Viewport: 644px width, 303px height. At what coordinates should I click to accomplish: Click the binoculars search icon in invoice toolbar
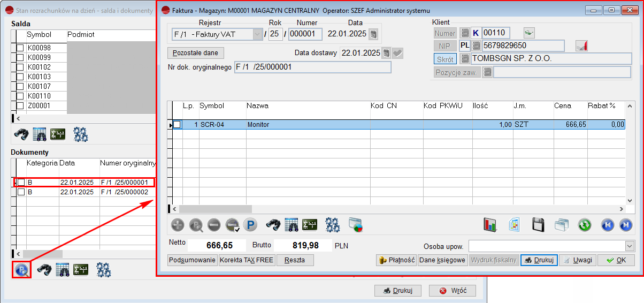(273, 225)
